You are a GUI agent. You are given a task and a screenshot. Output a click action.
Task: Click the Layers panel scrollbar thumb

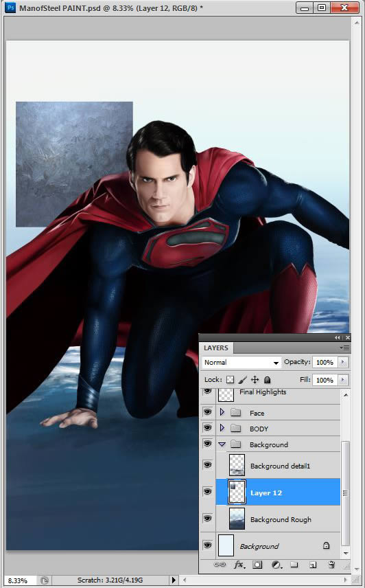coord(346,493)
